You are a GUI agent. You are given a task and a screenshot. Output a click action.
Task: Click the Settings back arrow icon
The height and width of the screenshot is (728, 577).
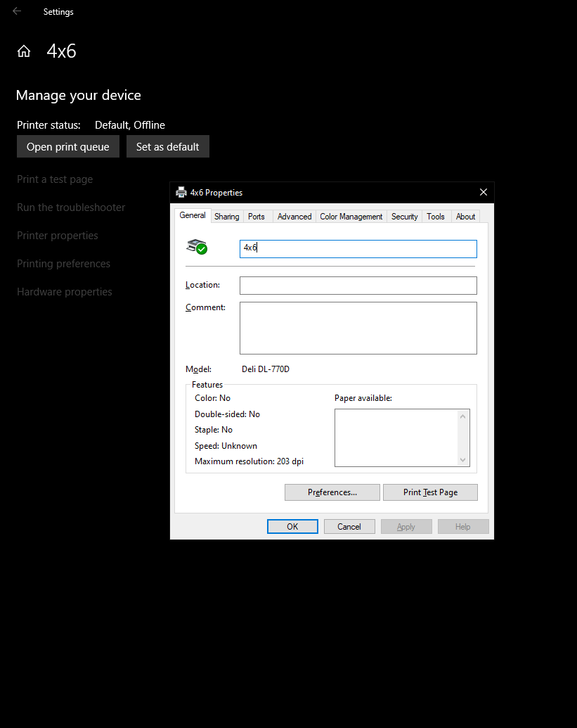(x=17, y=11)
